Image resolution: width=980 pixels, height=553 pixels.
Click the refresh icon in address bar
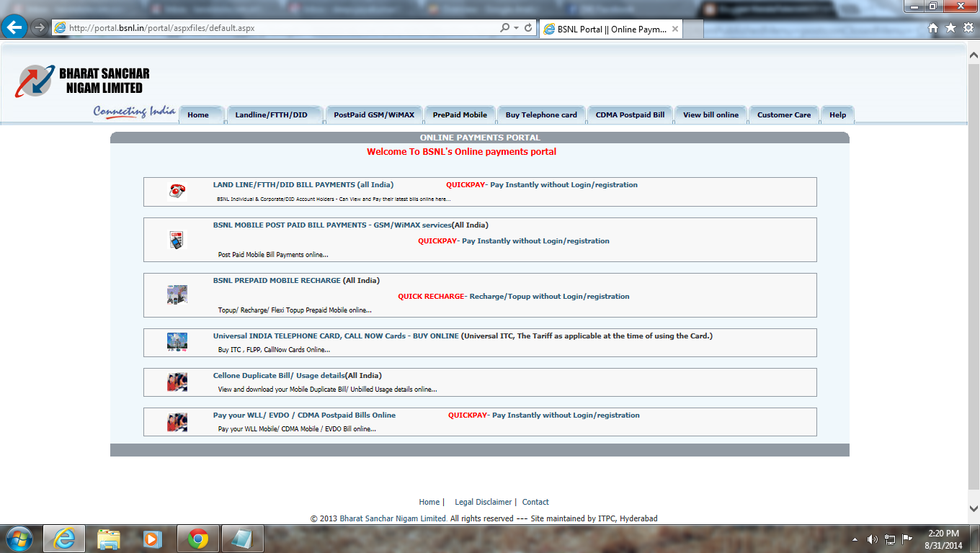528,28
